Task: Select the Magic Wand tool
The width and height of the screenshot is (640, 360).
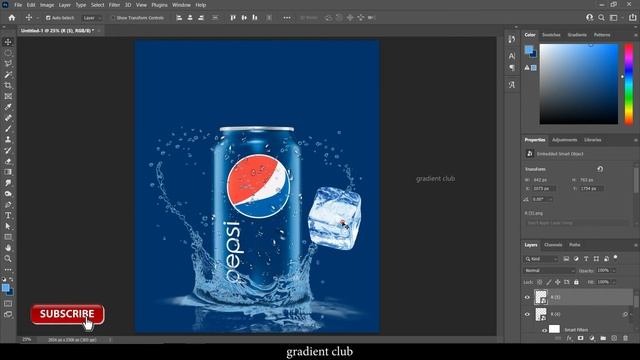Action: 8,75
